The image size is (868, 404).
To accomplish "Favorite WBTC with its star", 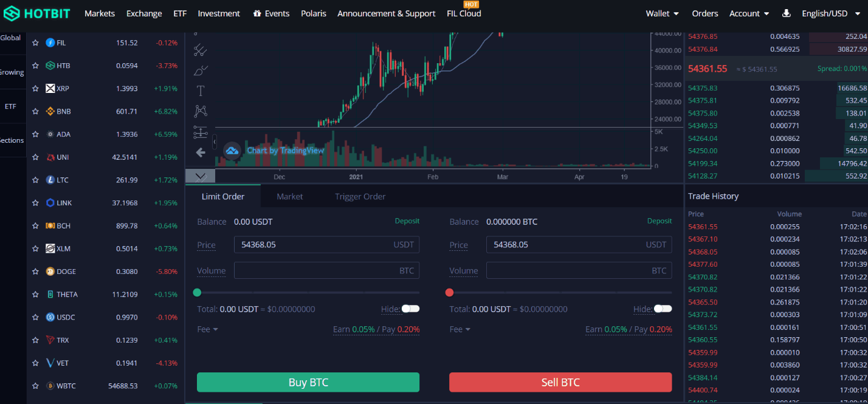I will [35, 386].
